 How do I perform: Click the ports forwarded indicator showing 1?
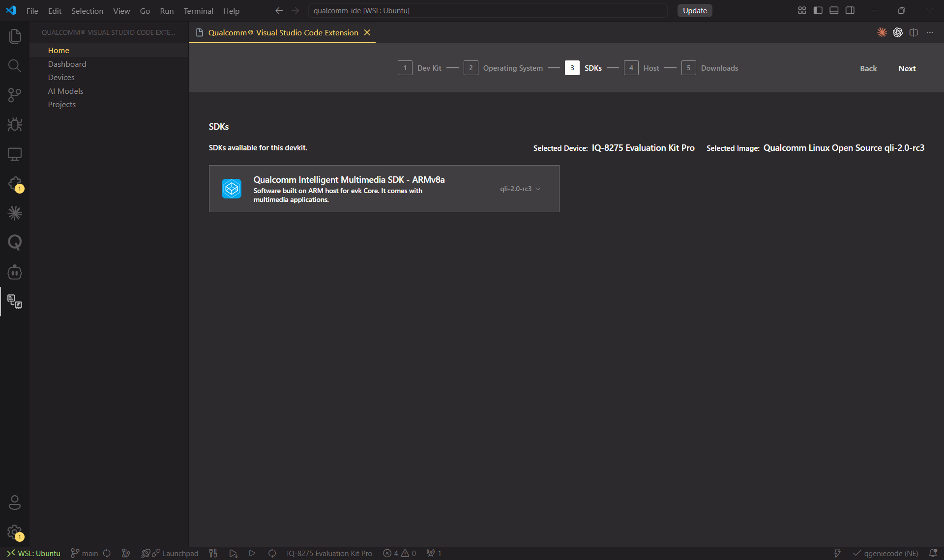[x=434, y=553]
